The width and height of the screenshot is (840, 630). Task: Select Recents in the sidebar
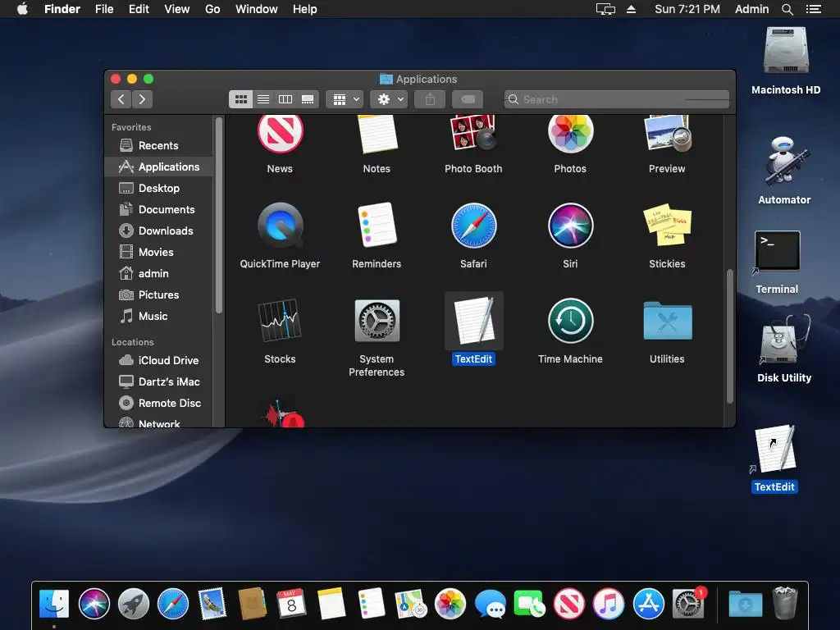click(x=160, y=146)
